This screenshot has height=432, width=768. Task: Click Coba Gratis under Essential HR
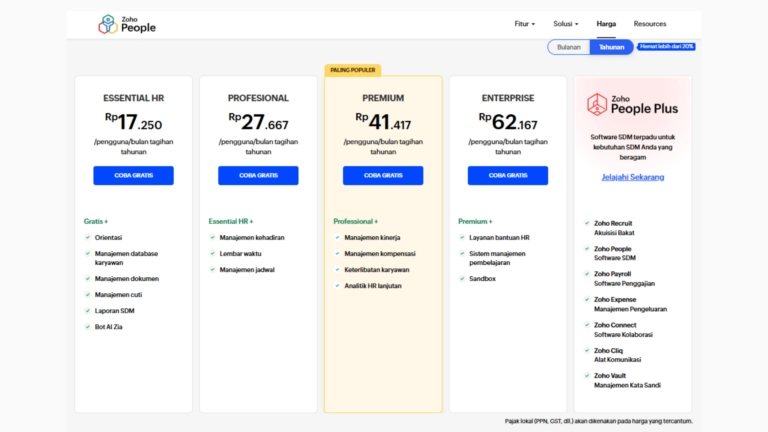pyautogui.click(x=133, y=175)
